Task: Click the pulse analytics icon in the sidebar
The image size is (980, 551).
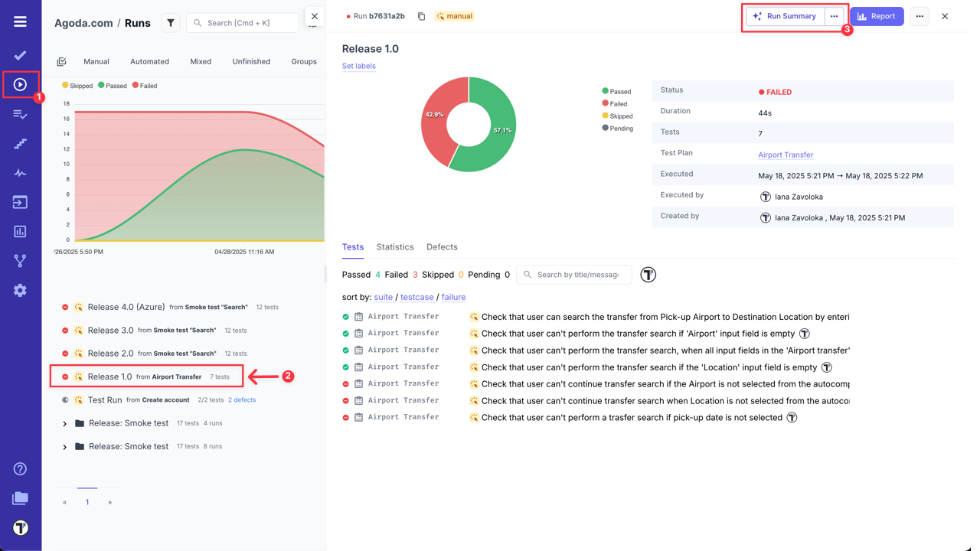Action: point(20,172)
